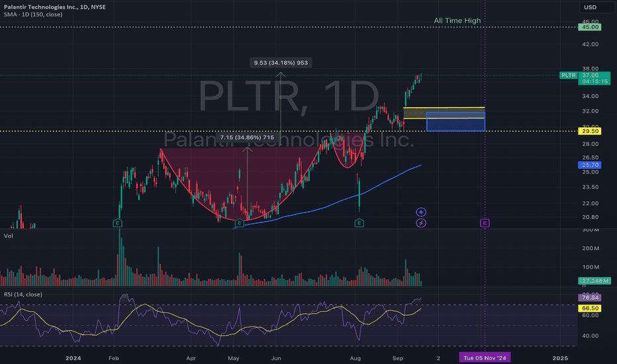
Task: Click the All Time High line label
Action: (457, 21)
